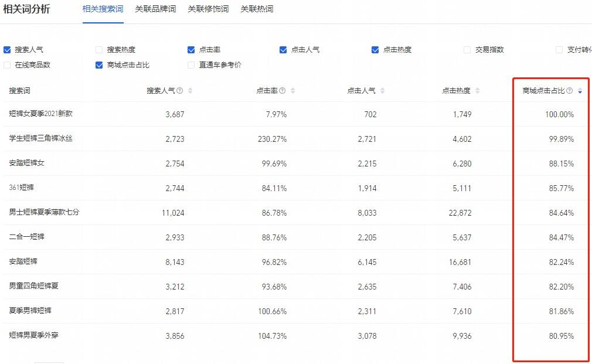The height and width of the screenshot is (364, 592).
Task: Uncheck the 商城点击占比 checkbox
Action: pos(99,65)
